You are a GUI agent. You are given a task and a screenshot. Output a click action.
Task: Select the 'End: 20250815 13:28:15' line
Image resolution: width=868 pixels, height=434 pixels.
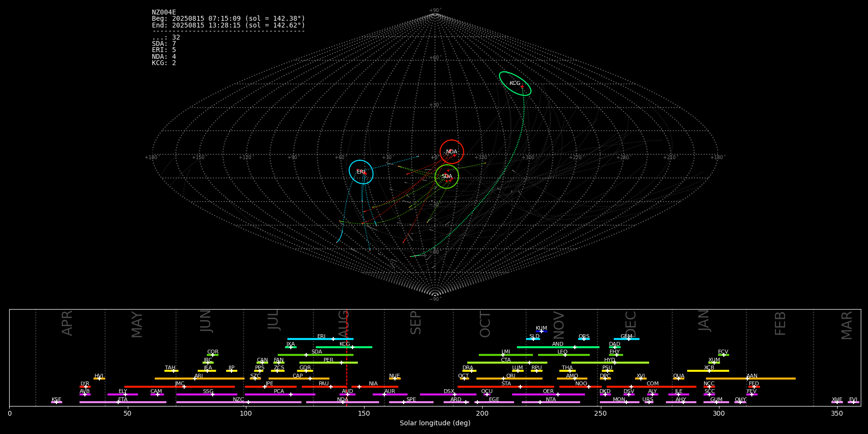click(229, 25)
